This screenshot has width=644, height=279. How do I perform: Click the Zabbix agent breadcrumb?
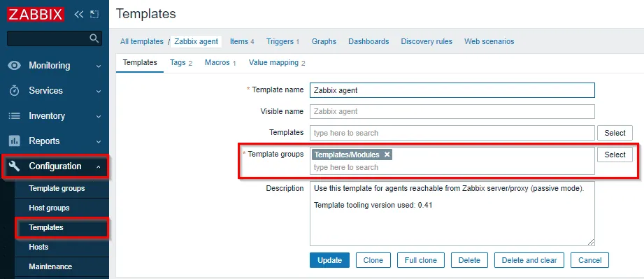pyautogui.click(x=196, y=41)
